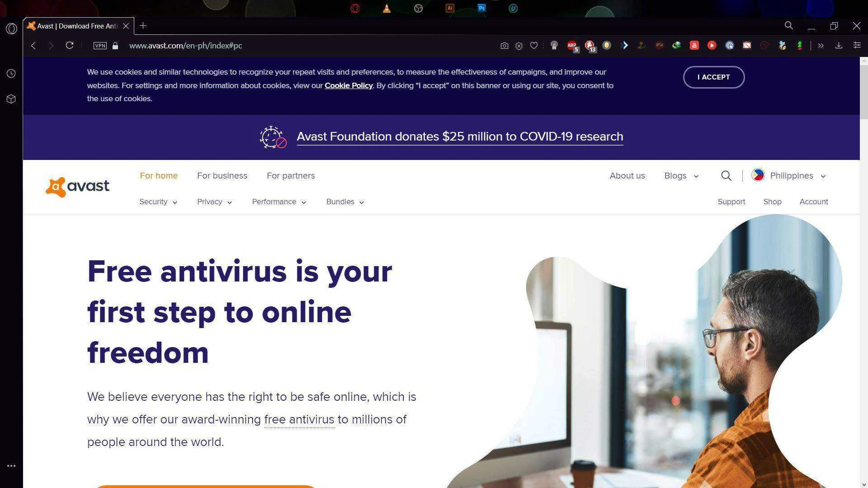
Task: Click the blue arrow extension icon
Action: 624,46
